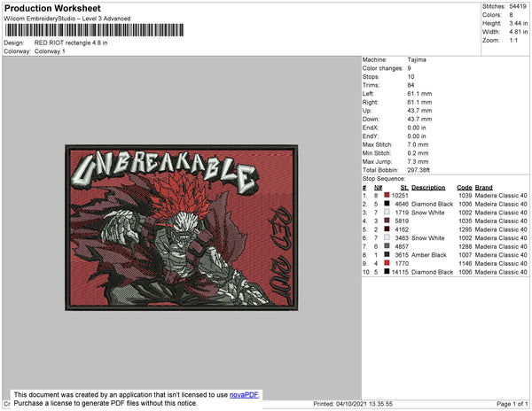532x411 pixels.
Task: Click black swatch for stop 2, Diamond Black 4646
Action: click(x=387, y=204)
